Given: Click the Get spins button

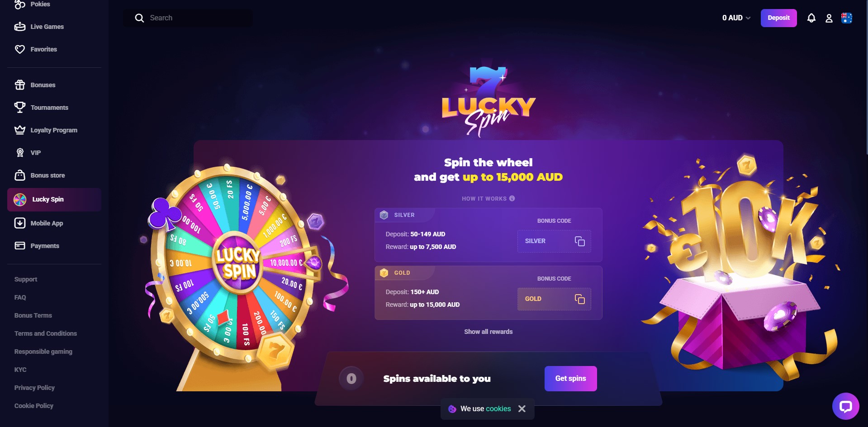Looking at the screenshot, I should point(570,379).
